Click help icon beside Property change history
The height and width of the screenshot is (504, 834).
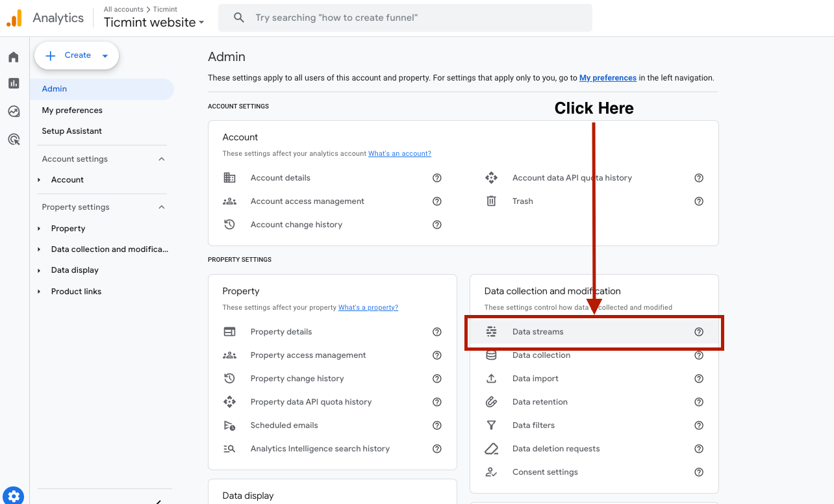click(437, 379)
